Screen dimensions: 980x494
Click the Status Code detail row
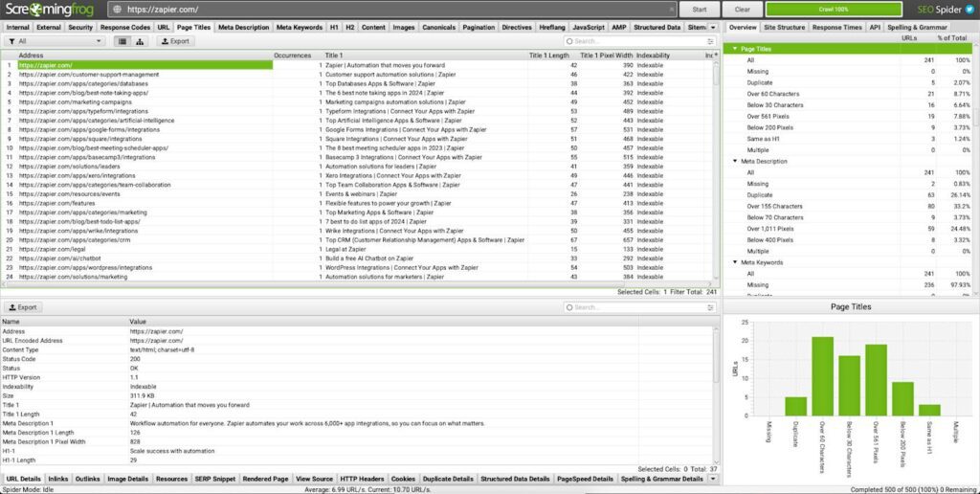(x=356, y=359)
